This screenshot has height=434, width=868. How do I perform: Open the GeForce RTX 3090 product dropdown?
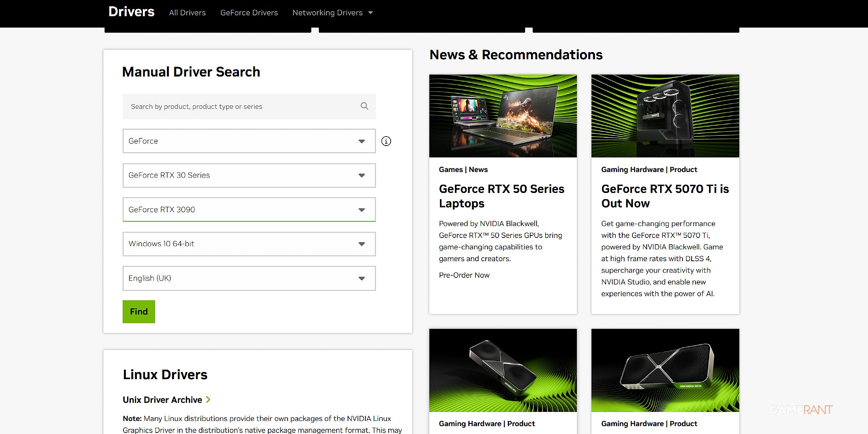[249, 210]
